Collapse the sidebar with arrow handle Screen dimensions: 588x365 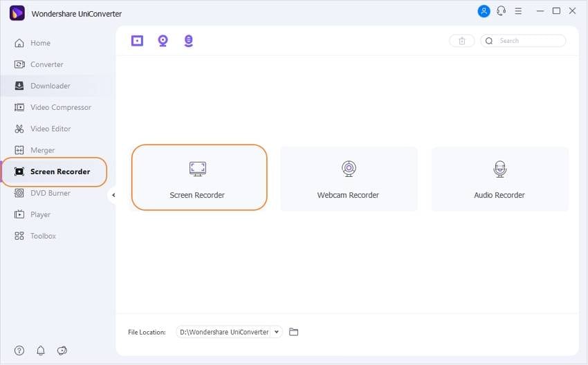tap(113, 195)
